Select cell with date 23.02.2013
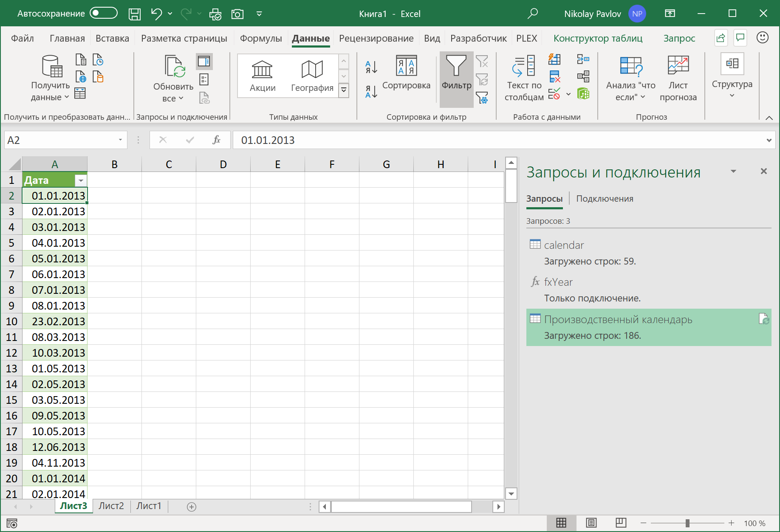The width and height of the screenshot is (780, 532). pyautogui.click(x=55, y=321)
